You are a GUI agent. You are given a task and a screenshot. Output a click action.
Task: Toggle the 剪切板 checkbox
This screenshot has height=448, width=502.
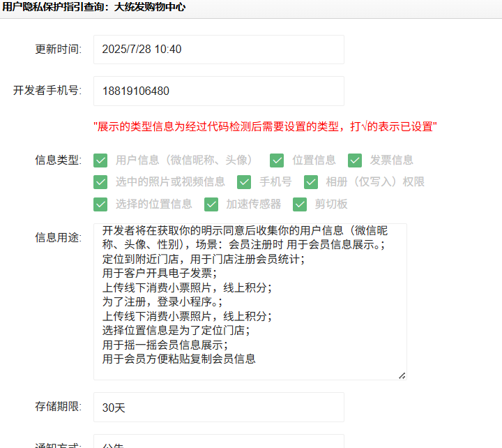click(x=300, y=204)
